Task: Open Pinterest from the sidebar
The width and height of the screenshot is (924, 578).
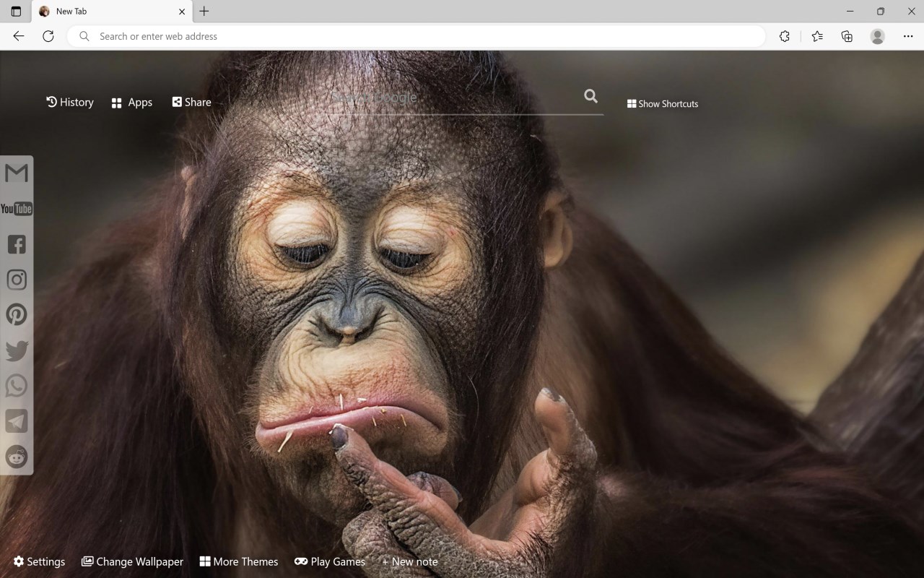Action: tap(17, 315)
